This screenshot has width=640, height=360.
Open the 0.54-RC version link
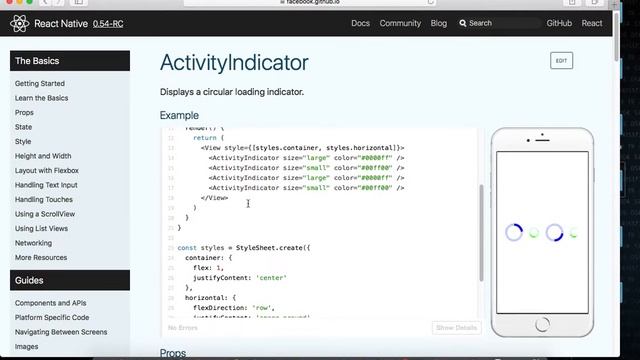click(108, 24)
